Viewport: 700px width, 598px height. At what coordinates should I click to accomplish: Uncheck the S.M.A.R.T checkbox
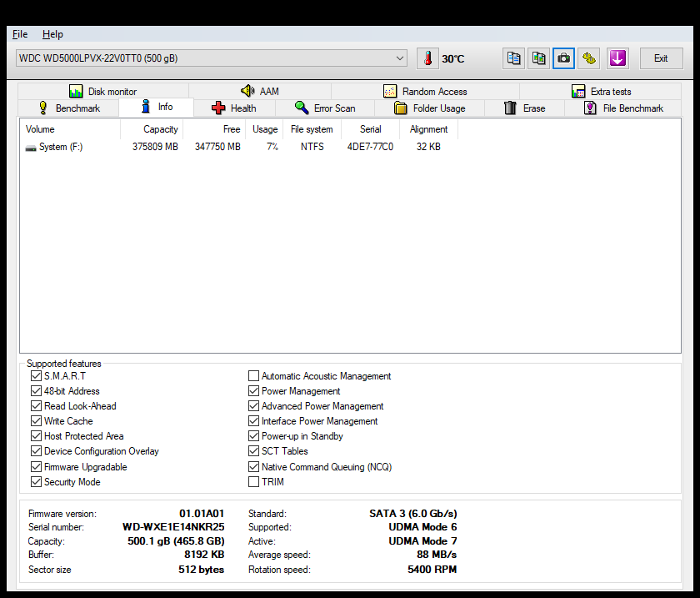(36, 376)
